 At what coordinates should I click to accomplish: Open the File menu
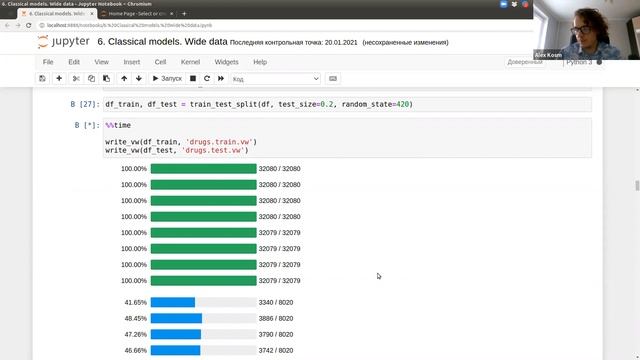click(48, 62)
